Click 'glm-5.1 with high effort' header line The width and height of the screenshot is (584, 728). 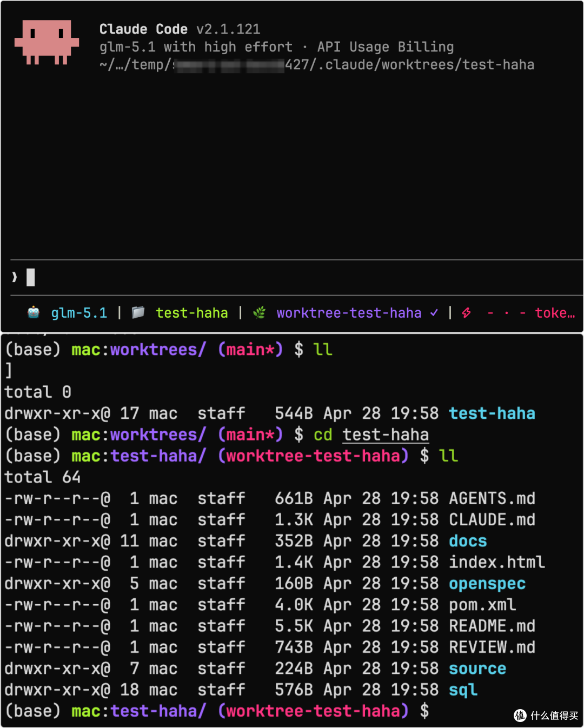(196, 47)
